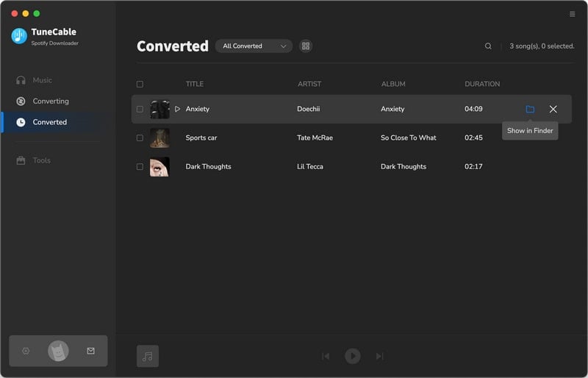Start playback with the player play button
The width and height of the screenshot is (588, 378).
353,356
